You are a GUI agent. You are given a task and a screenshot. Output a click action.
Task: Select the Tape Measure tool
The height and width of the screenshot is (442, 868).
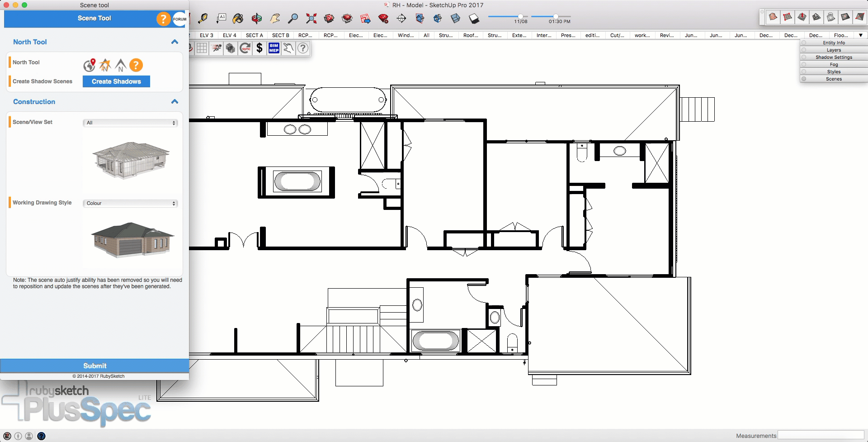click(x=203, y=19)
